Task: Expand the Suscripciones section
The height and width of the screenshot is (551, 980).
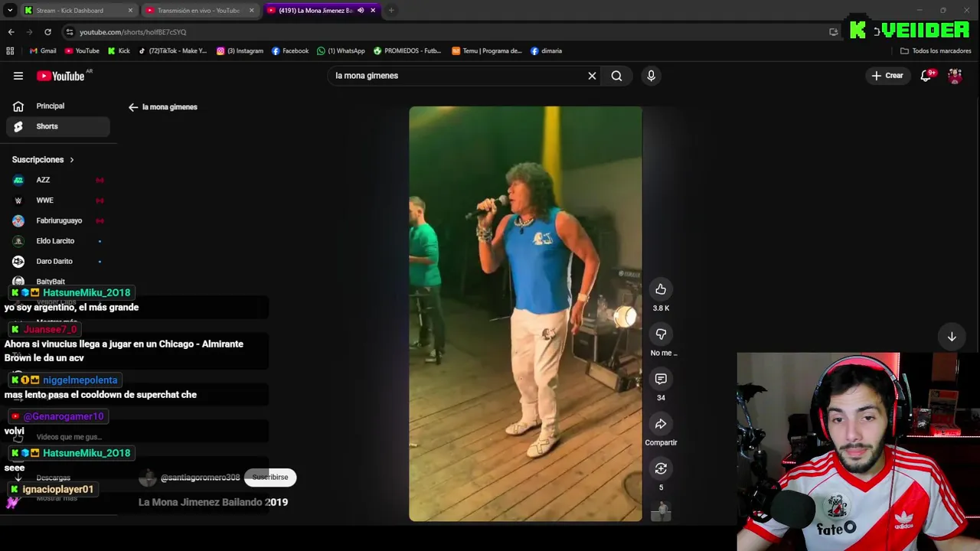Action: tap(43, 160)
